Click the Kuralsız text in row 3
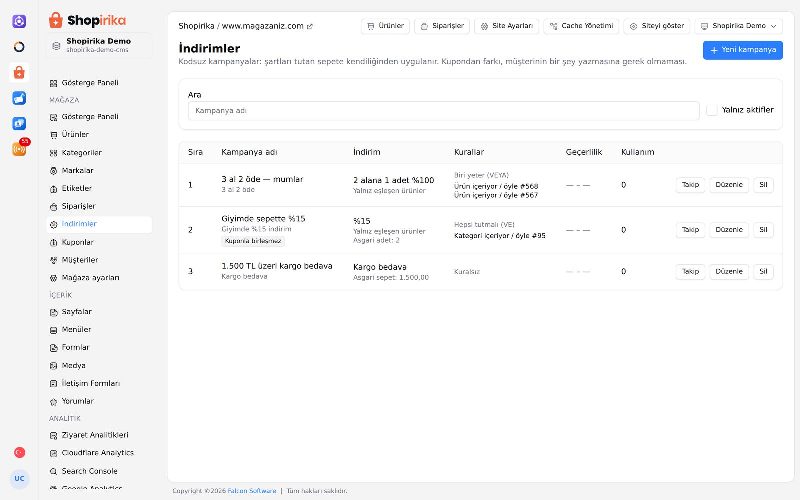Viewport: 800px width, 500px height. click(467, 272)
